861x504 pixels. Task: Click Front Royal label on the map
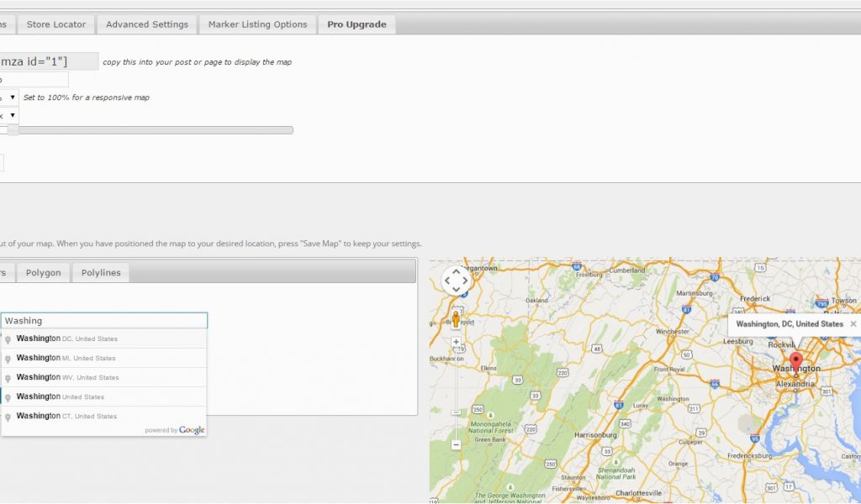668,370
